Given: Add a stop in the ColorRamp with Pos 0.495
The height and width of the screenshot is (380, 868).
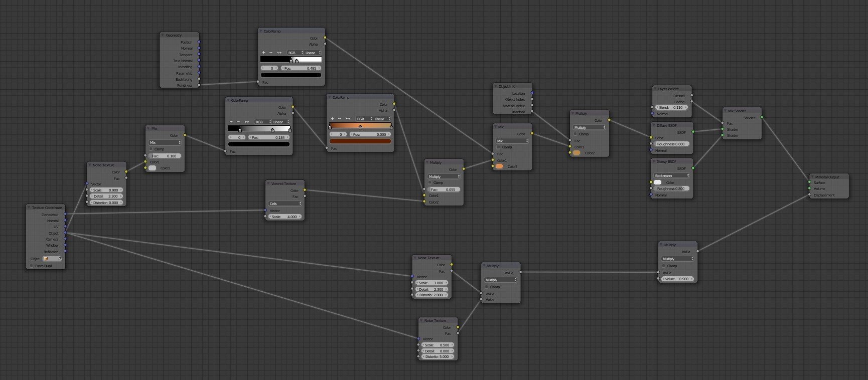Looking at the screenshot, I should (x=263, y=53).
